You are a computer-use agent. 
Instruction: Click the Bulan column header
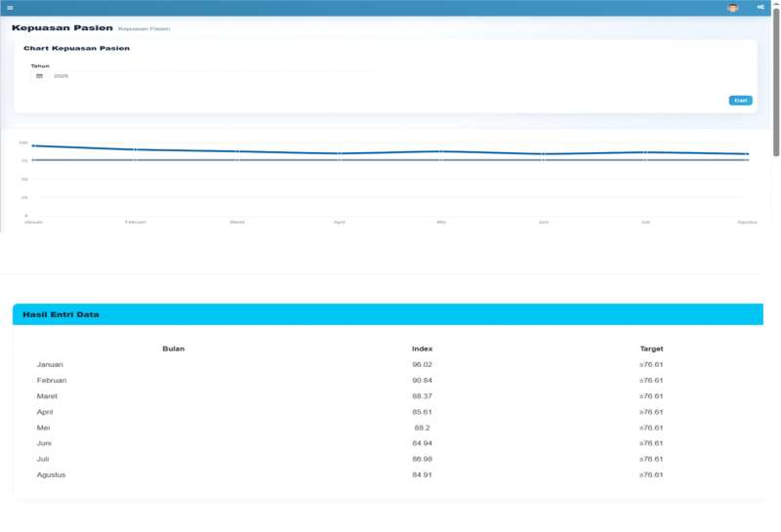tap(174, 348)
